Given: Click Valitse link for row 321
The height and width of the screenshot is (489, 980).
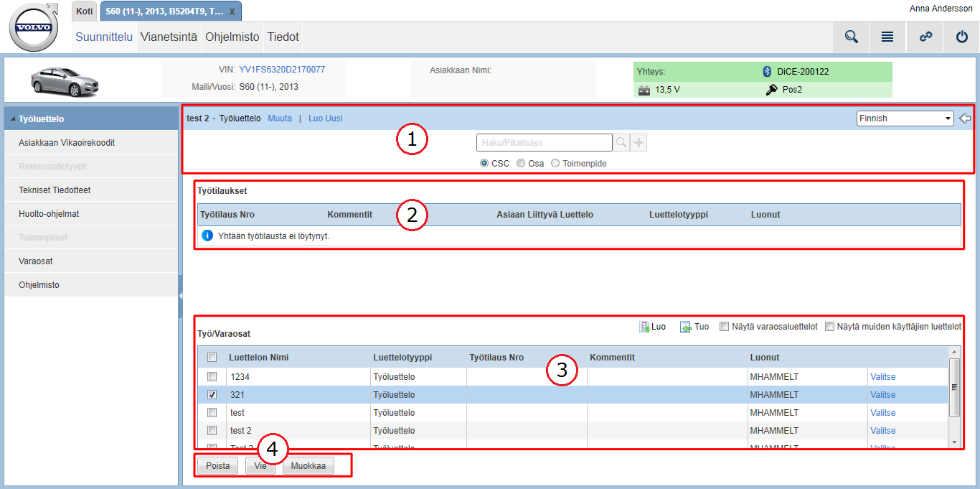Looking at the screenshot, I should 883,395.
